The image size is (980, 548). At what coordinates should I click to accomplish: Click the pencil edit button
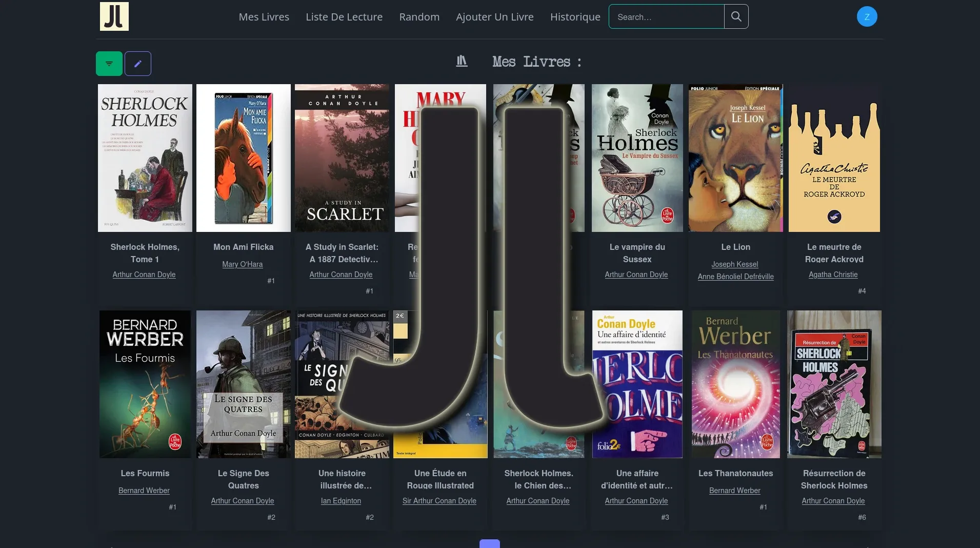click(x=137, y=64)
